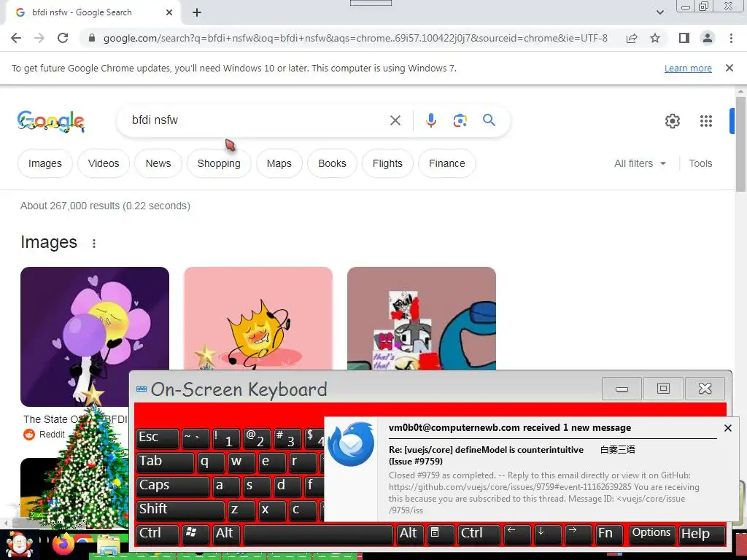Viewport: 747px width, 560px height.
Task: Open the pink Firey image result
Action: click(258, 318)
